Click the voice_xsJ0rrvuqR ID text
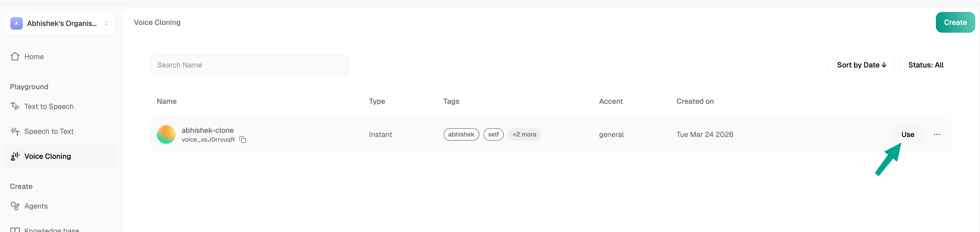980x232 pixels. 208,140
